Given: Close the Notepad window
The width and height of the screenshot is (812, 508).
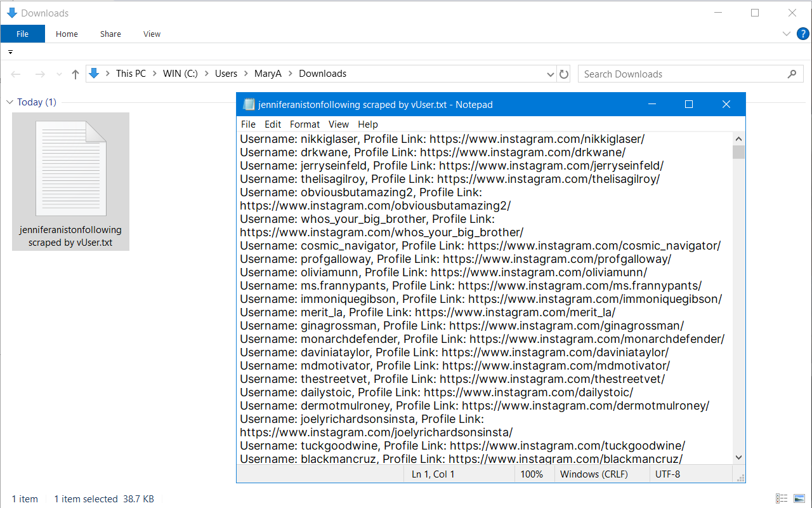Looking at the screenshot, I should (726, 104).
